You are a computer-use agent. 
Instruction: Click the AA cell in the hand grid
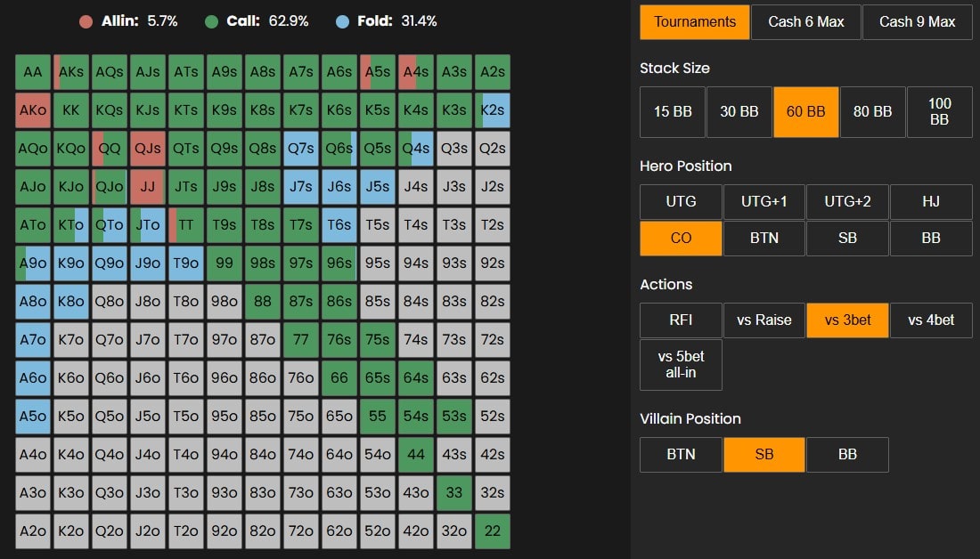pos(32,71)
